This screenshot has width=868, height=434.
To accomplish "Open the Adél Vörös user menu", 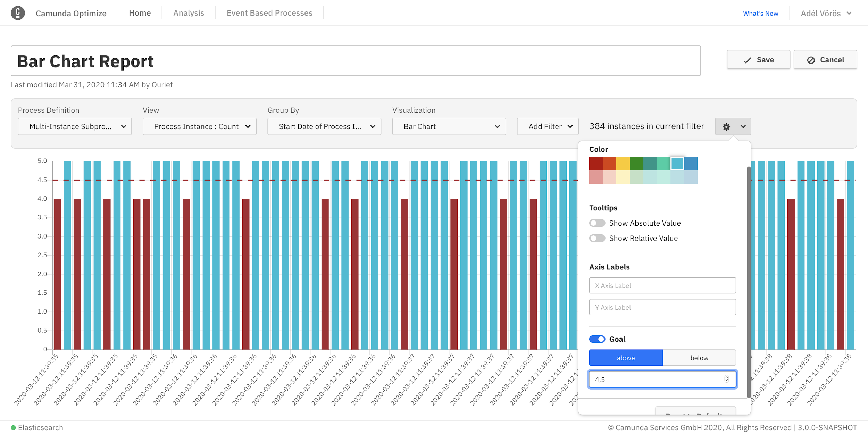I will click(826, 13).
